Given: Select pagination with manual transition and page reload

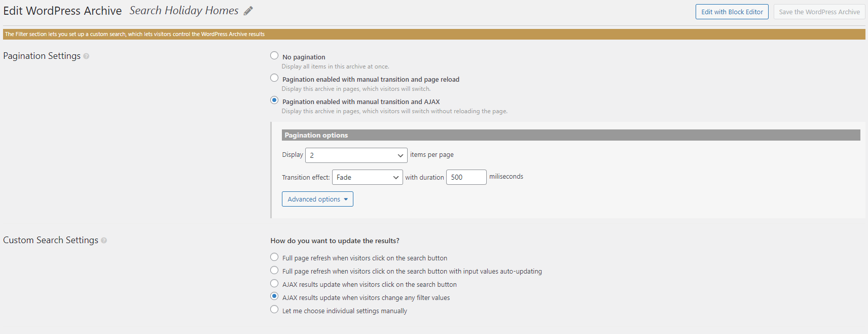Looking at the screenshot, I should (x=274, y=78).
